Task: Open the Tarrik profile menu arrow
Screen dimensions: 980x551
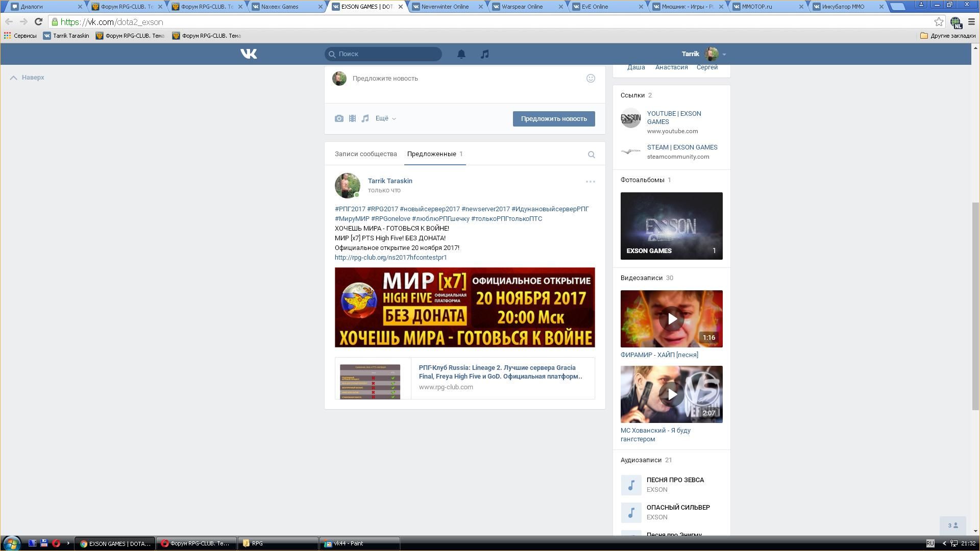Action: click(x=724, y=54)
